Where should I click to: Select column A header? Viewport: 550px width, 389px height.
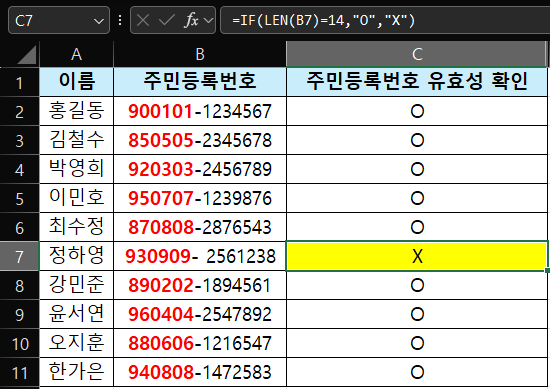(x=76, y=55)
